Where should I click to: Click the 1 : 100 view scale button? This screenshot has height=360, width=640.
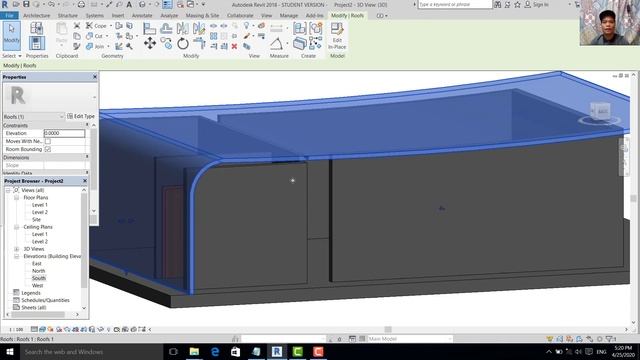[x=16, y=329]
